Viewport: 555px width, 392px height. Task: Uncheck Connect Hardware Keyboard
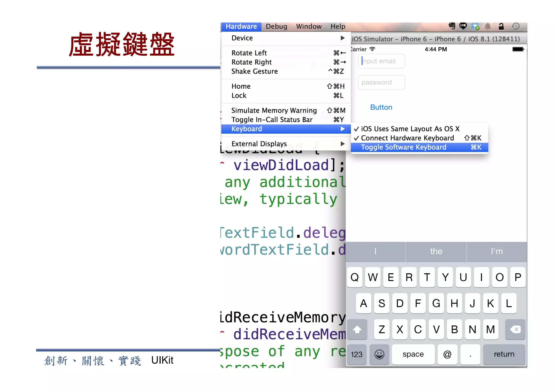tap(419, 138)
